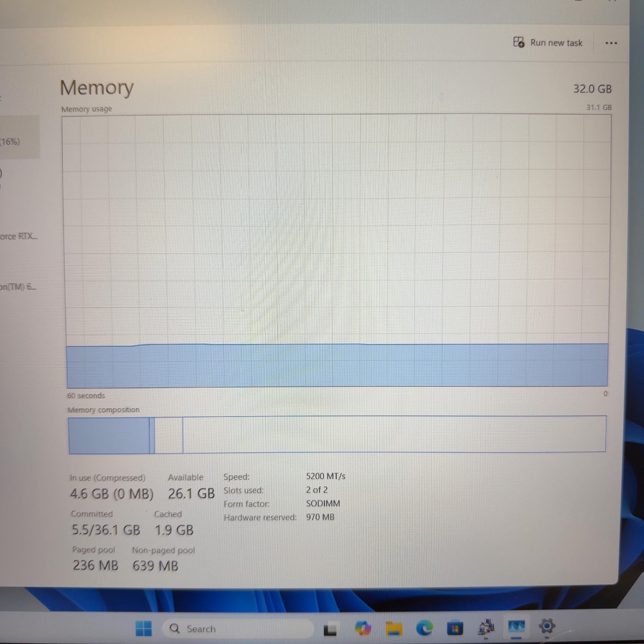Click the Memory heading
The width and height of the screenshot is (644, 644).
coord(97,88)
